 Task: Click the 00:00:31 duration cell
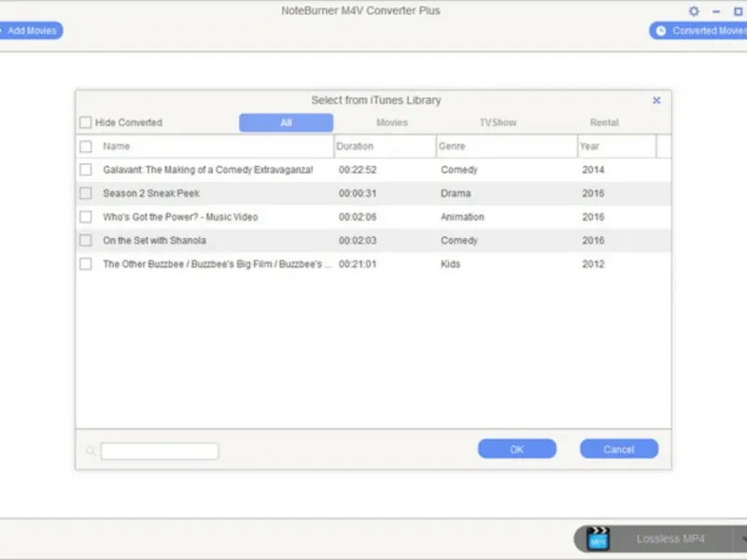(358, 193)
